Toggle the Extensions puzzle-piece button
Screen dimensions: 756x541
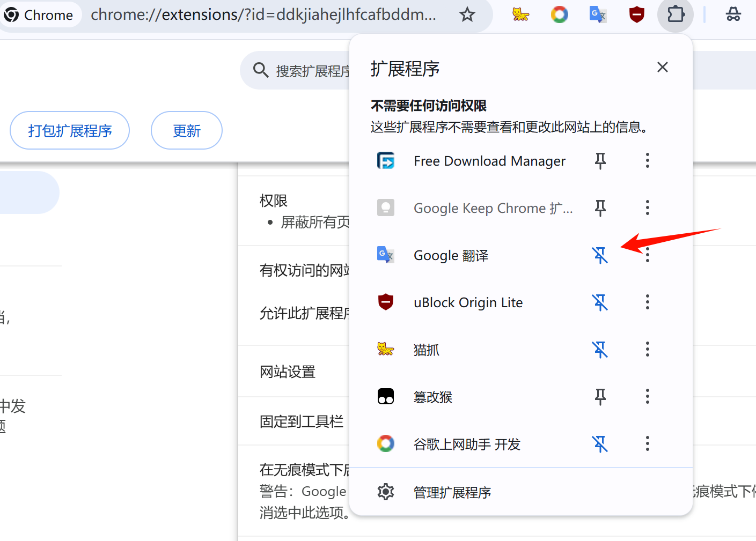pos(676,14)
